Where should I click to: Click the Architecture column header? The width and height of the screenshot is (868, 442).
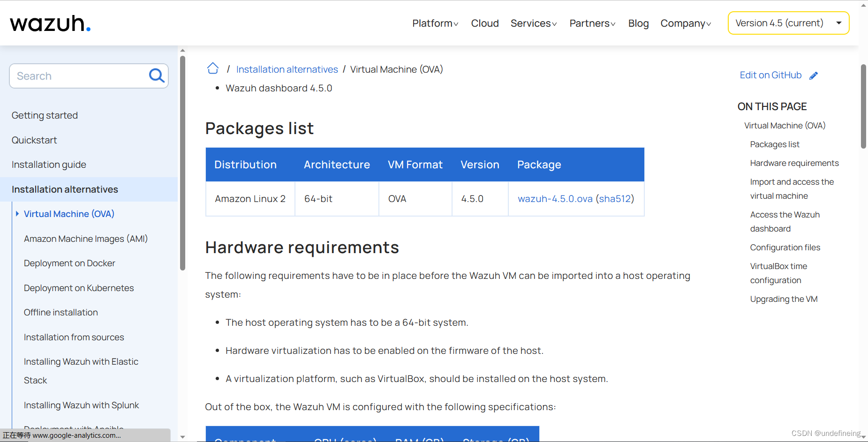337,165
